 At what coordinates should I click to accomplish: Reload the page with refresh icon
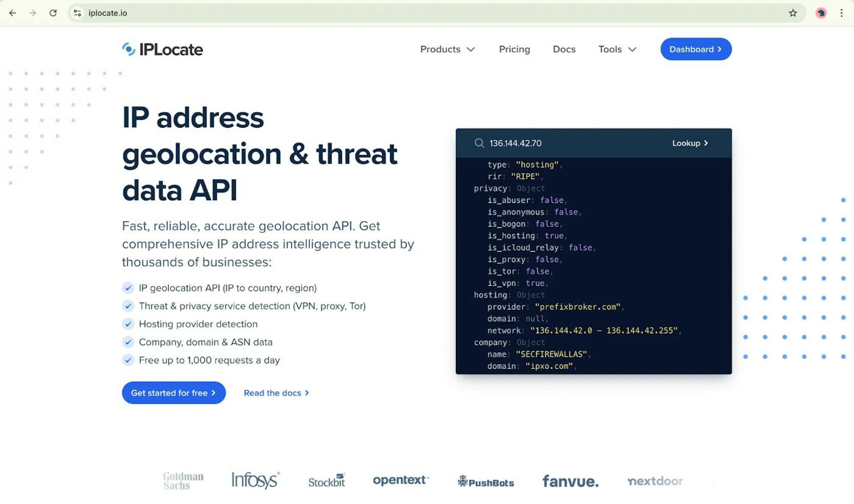click(53, 13)
